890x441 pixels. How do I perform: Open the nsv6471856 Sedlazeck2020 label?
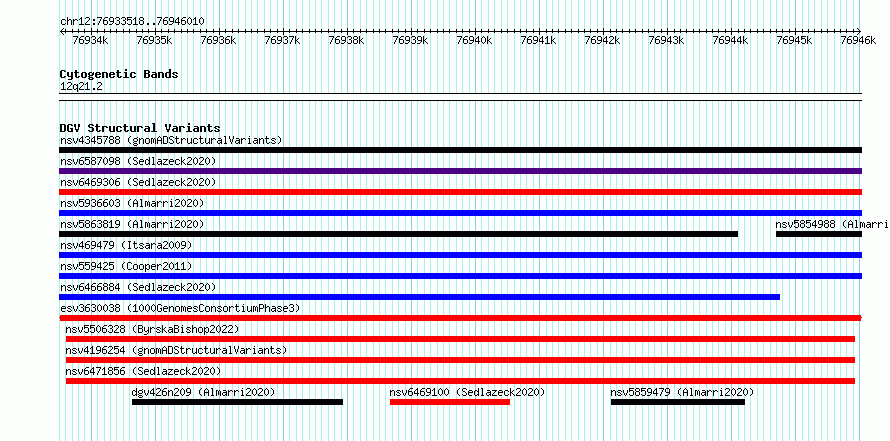pyautogui.click(x=143, y=371)
